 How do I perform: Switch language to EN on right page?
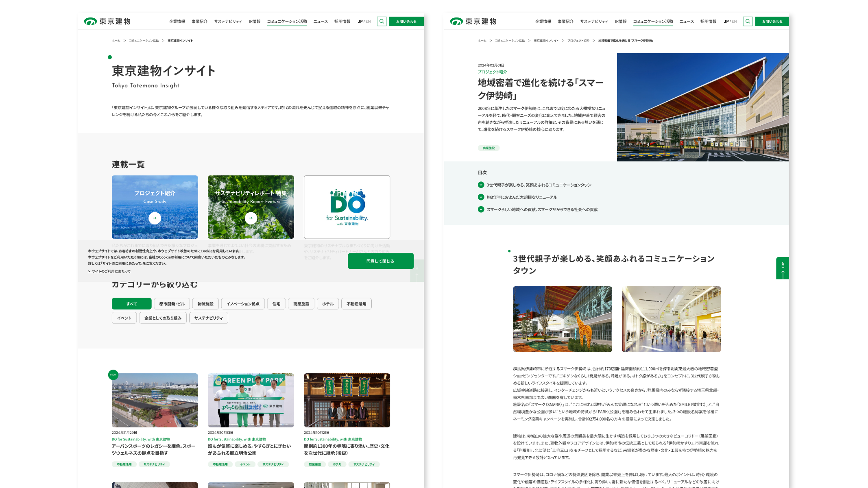(x=734, y=22)
